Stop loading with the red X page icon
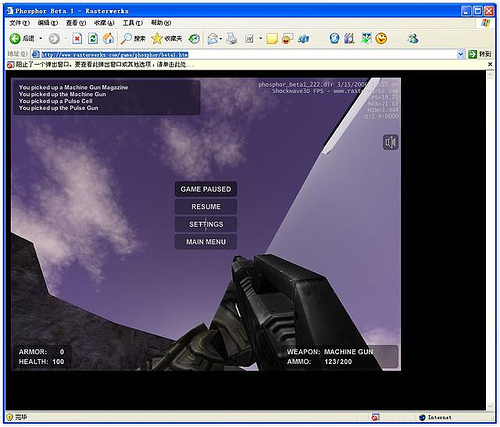Viewport: 500px width, 427px height. [77, 39]
